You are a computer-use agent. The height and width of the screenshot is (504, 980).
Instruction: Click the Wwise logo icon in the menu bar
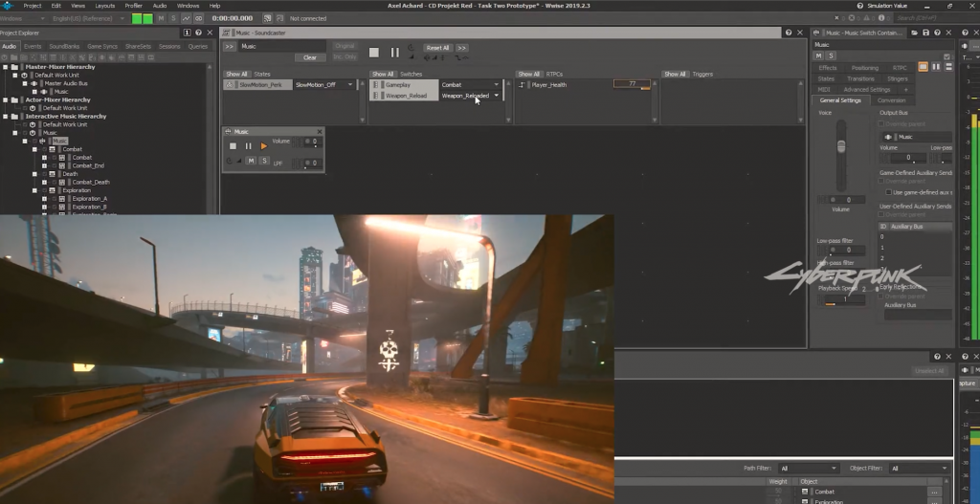(6, 6)
